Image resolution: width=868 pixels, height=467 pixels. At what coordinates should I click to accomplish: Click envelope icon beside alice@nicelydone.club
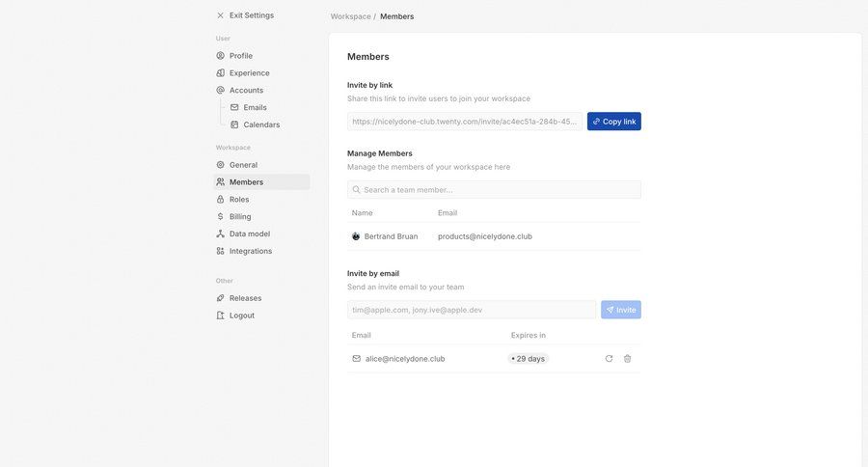(x=357, y=358)
